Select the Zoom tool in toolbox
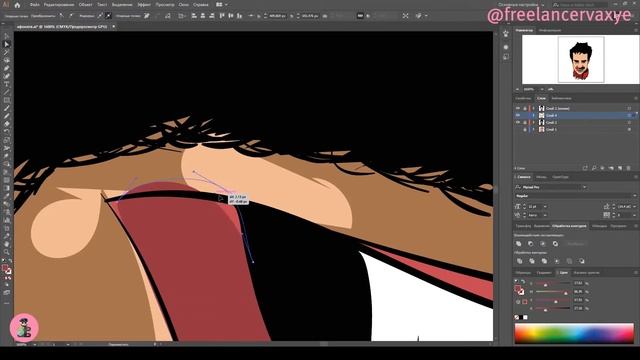 click(7, 252)
